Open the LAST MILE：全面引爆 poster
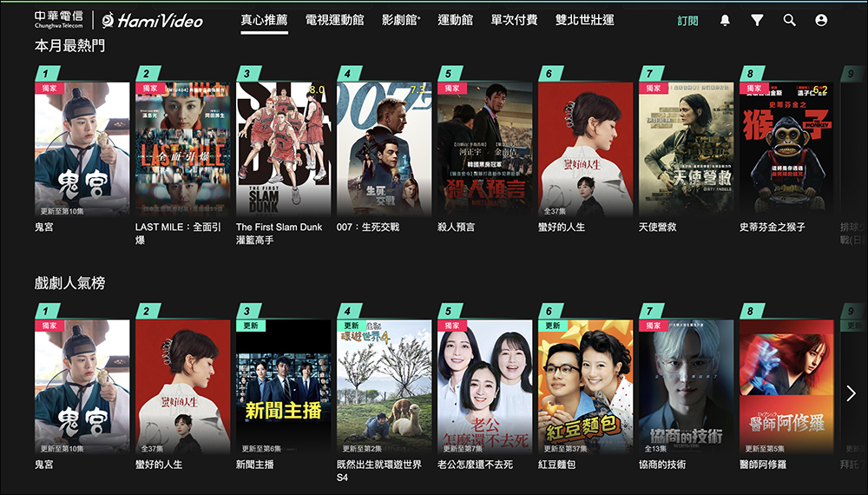Image resolution: width=868 pixels, height=495 pixels. [182, 149]
